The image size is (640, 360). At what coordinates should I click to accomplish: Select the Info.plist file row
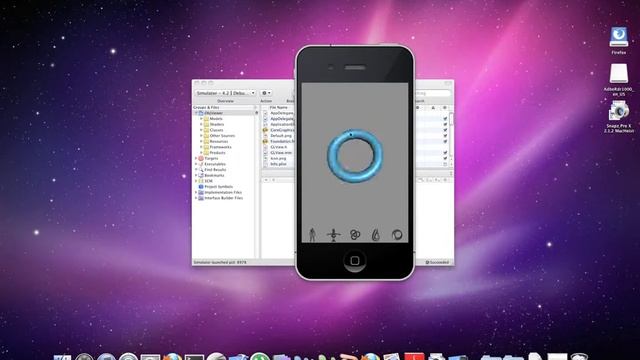[x=279, y=164]
